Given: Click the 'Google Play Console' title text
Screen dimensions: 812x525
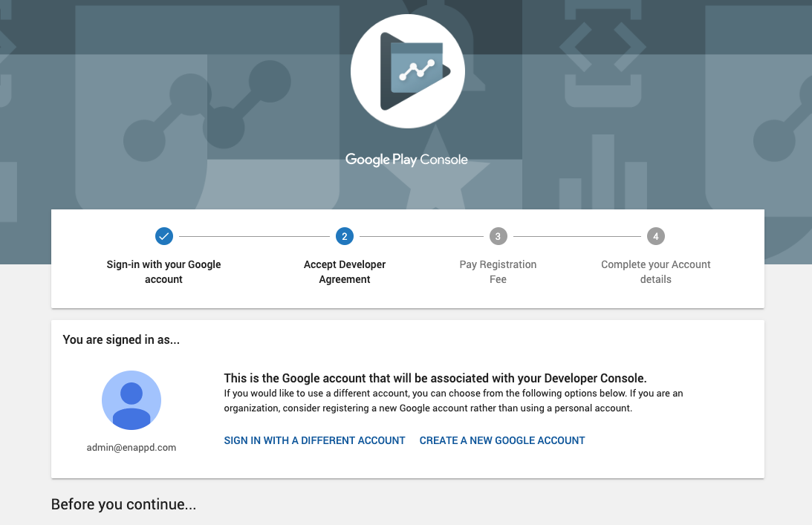Looking at the screenshot, I should (x=406, y=160).
